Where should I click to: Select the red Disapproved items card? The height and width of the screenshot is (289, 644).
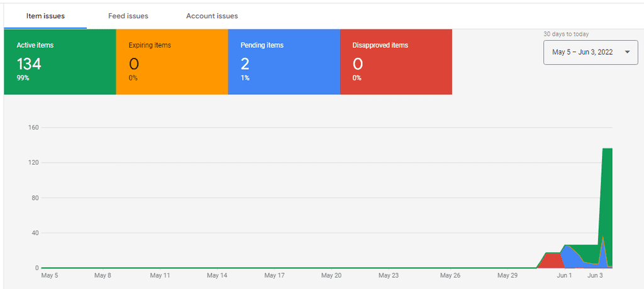(396, 62)
